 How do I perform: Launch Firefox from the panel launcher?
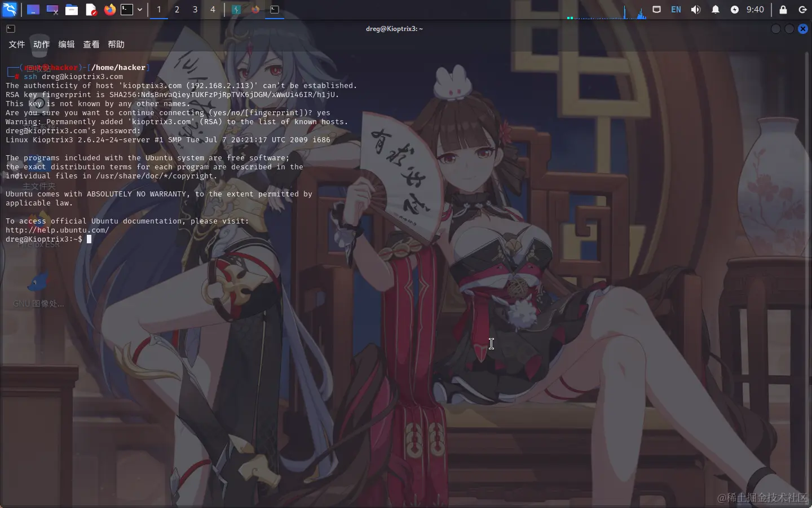tap(109, 10)
